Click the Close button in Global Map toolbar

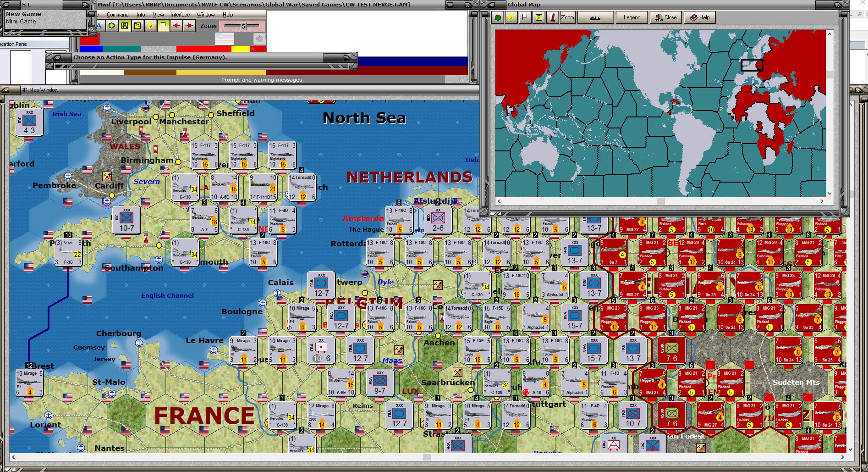(666, 17)
